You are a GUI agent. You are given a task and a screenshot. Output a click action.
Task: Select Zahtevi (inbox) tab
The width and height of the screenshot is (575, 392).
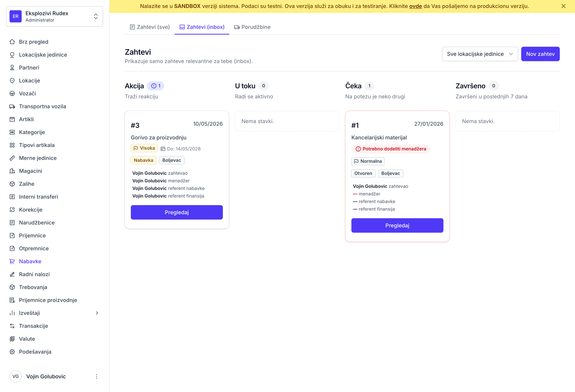(202, 27)
